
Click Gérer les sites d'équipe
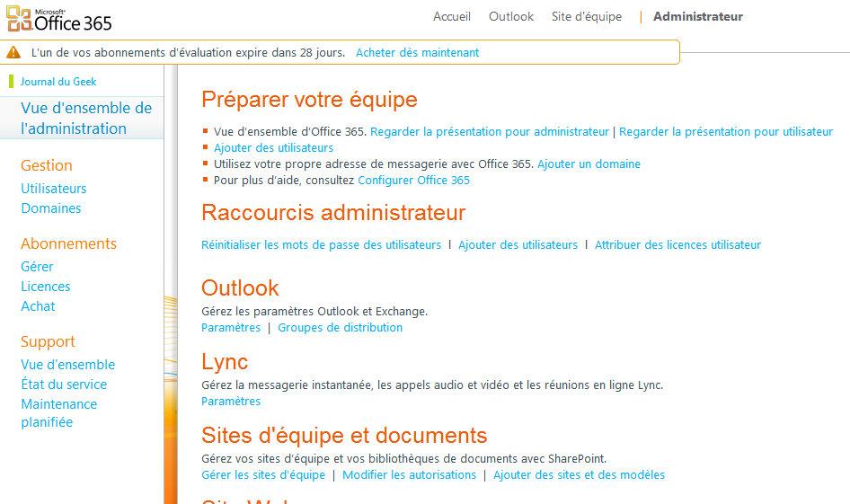pyautogui.click(x=263, y=475)
